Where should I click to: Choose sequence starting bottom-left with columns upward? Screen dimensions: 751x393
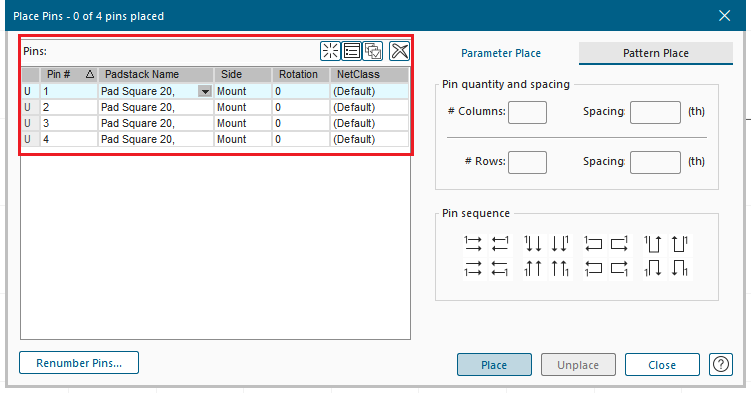click(533, 269)
